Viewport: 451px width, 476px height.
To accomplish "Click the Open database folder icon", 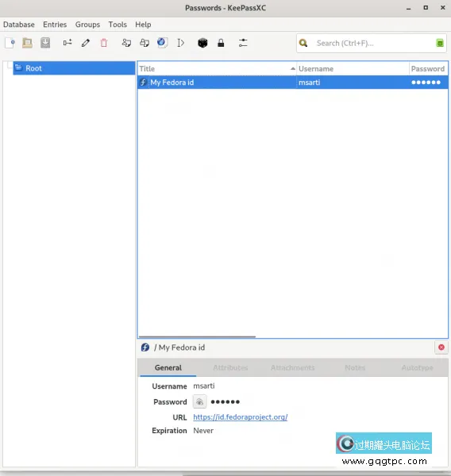I will (27, 43).
